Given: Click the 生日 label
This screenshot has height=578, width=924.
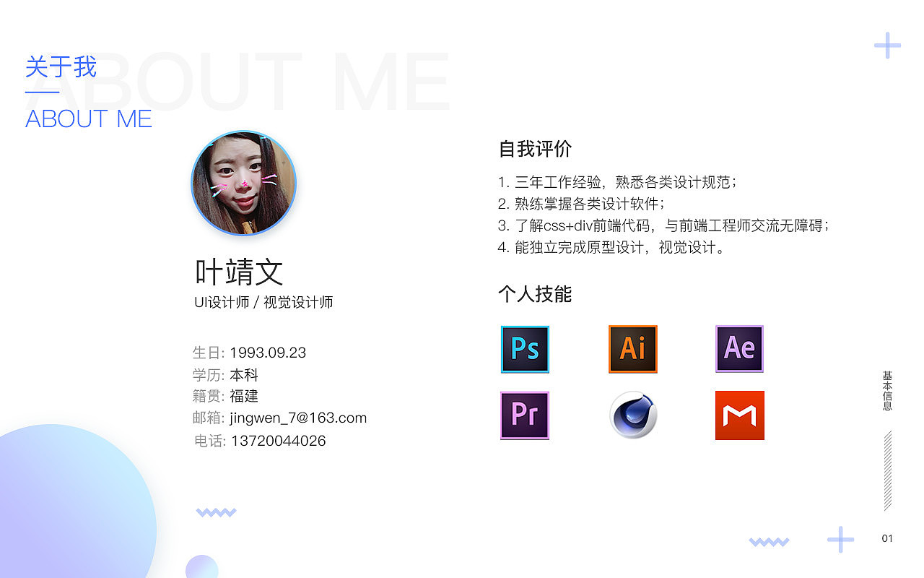Looking at the screenshot, I should (x=209, y=353).
